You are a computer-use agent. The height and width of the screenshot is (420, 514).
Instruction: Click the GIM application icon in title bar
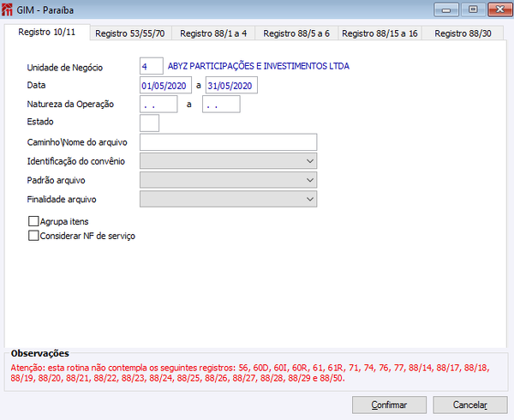(7, 9)
